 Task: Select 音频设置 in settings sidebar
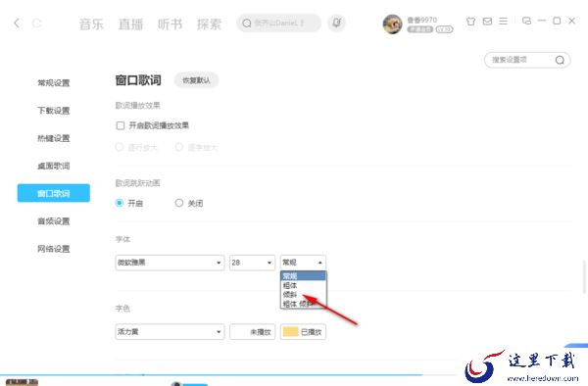tap(54, 221)
